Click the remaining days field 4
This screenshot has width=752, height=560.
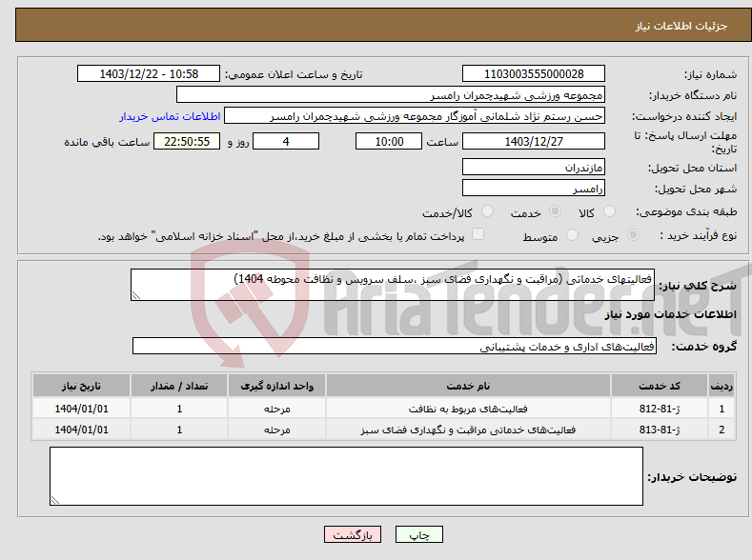click(x=286, y=141)
